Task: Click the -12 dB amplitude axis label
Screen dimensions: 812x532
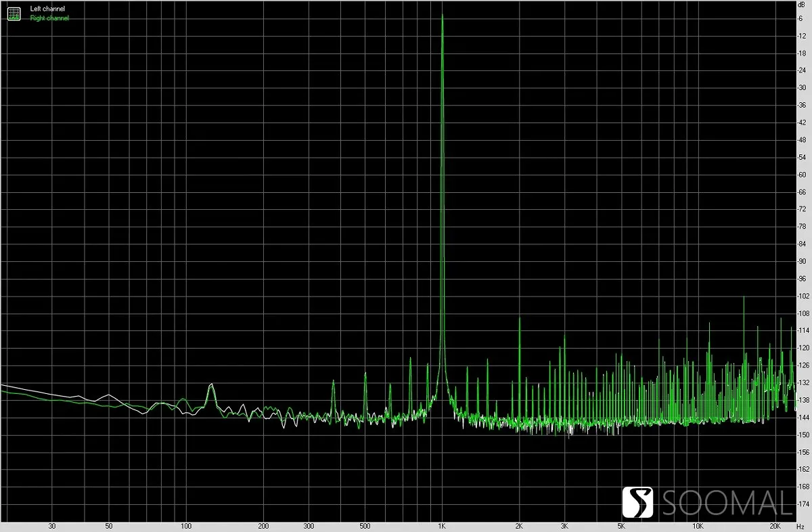Action: point(801,35)
